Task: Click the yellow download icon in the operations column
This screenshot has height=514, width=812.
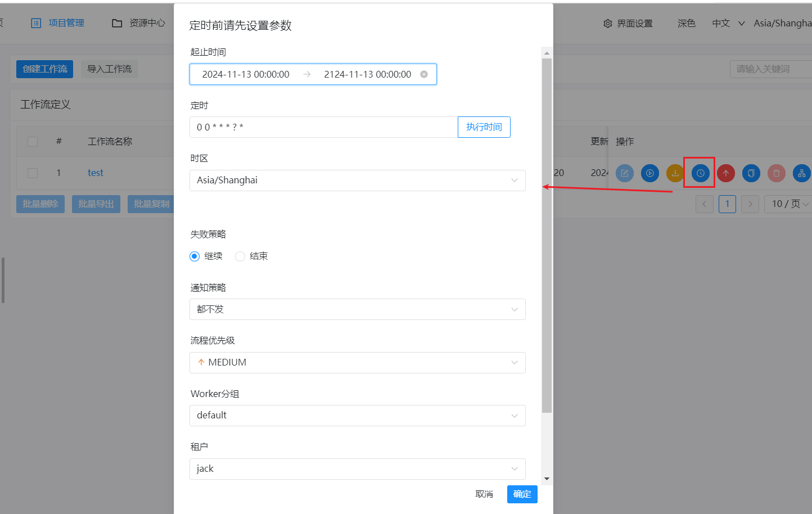Action: click(x=675, y=173)
